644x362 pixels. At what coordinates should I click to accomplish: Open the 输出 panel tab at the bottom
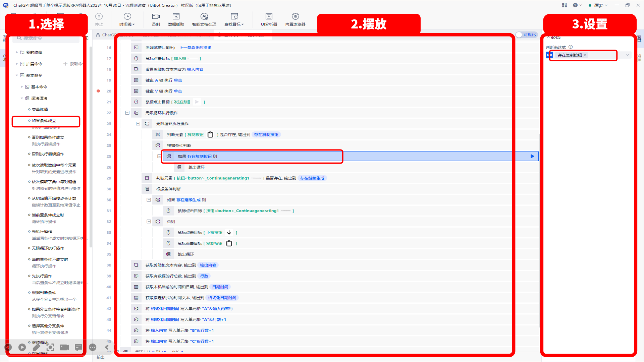100,357
